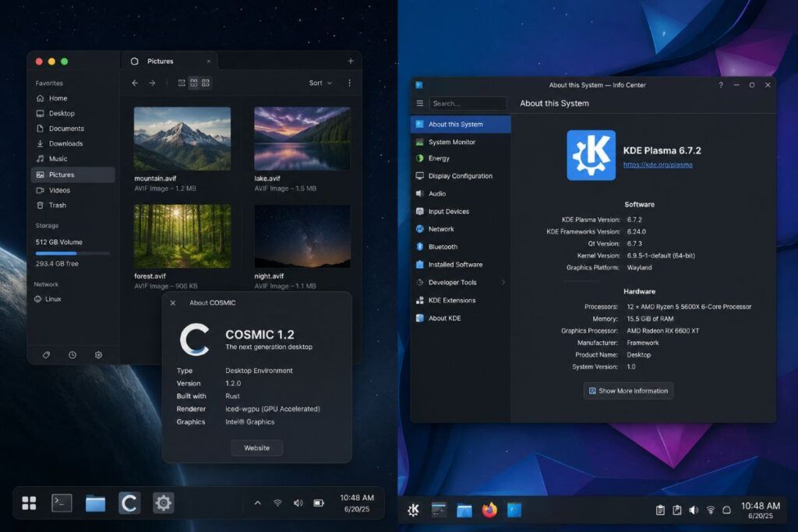Open notifications bell in KDE tray
798x532 pixels.
tap(727, 509)
